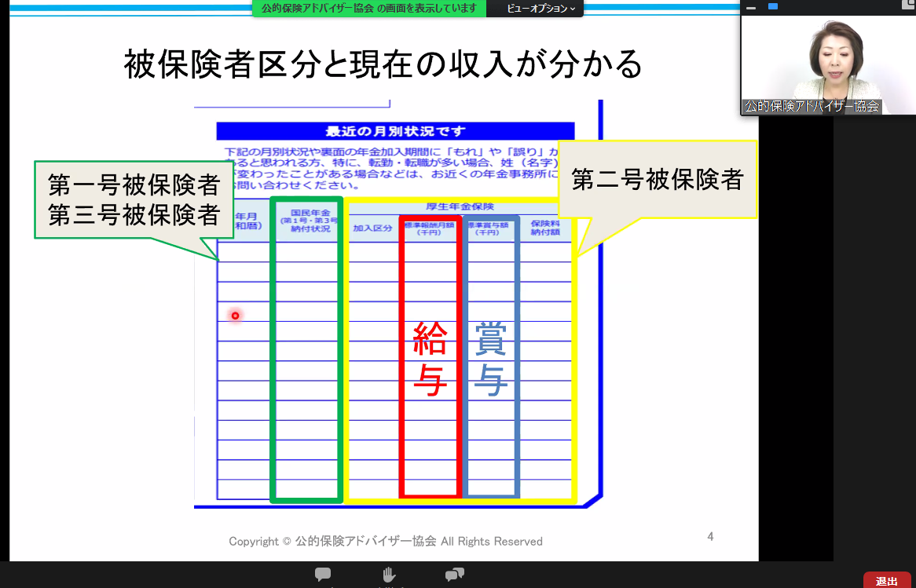Image resolution: width=916 pixels, height=588 pixels.
Task: Click the slide page number 4
Action: pyautogui.click(x=710, y=537)
